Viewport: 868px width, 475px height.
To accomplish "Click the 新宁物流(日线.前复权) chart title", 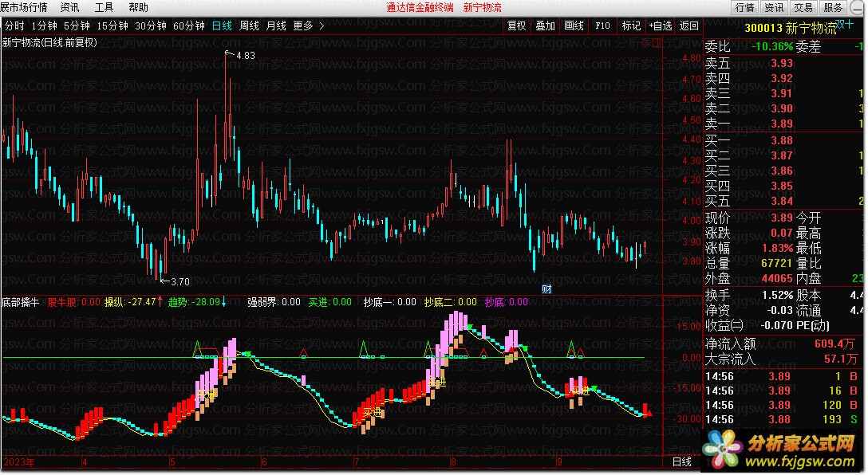I will click(49, 42).
